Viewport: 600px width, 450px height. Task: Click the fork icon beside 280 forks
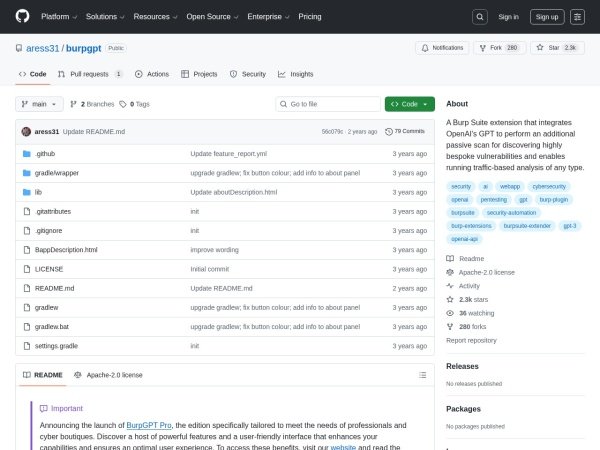pos(450,327)
